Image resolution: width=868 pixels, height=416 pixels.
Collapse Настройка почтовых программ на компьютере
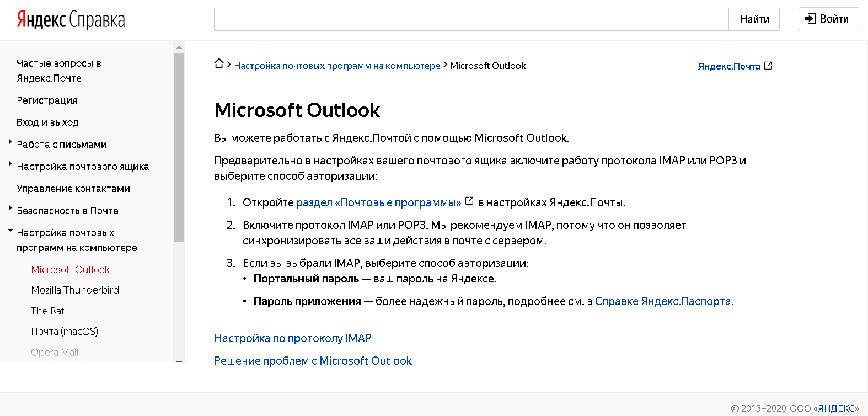(10, 231)
